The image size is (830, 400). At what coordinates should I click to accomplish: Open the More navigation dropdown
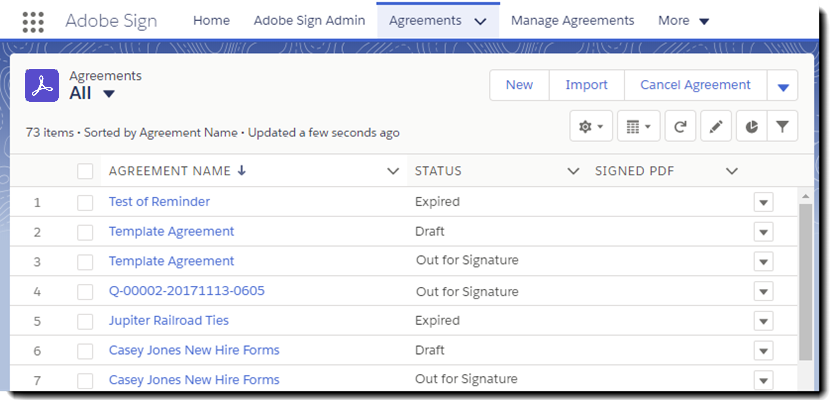703,21
